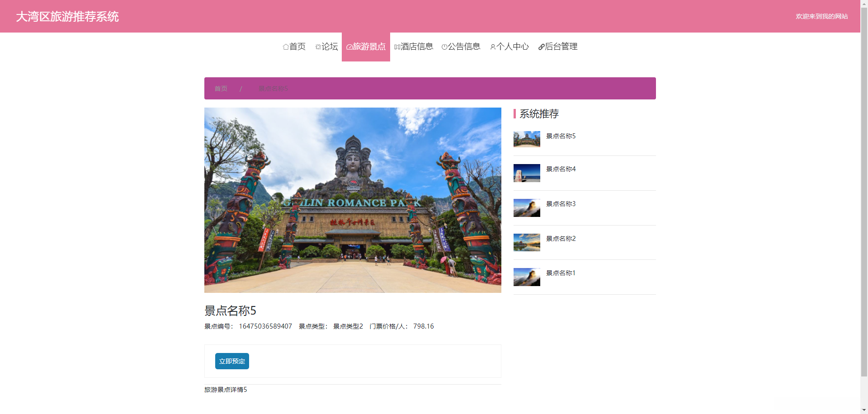Open the 大湾区旅游推荐系统 site title
868x414 pixels.
[67, 17]
